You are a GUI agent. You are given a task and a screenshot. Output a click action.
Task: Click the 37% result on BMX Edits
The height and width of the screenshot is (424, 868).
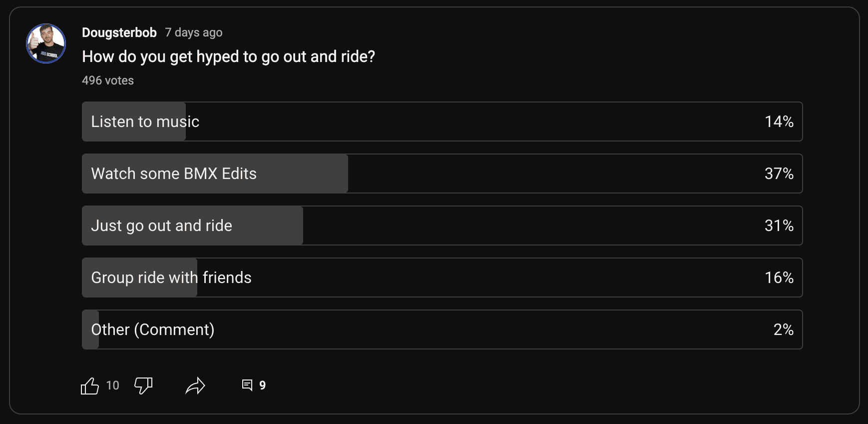[x=779, y=173]
